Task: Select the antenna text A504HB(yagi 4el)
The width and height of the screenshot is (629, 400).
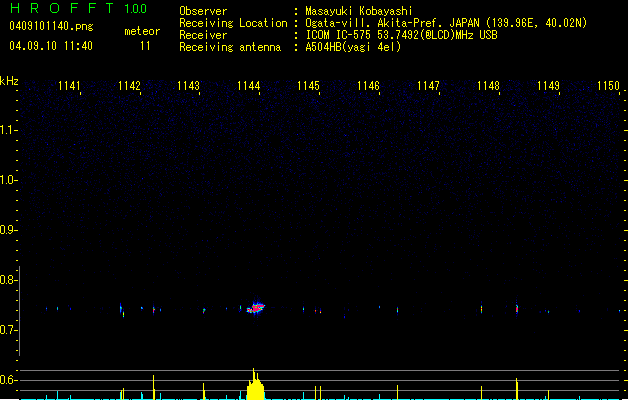Action: [x=353, y=47]
